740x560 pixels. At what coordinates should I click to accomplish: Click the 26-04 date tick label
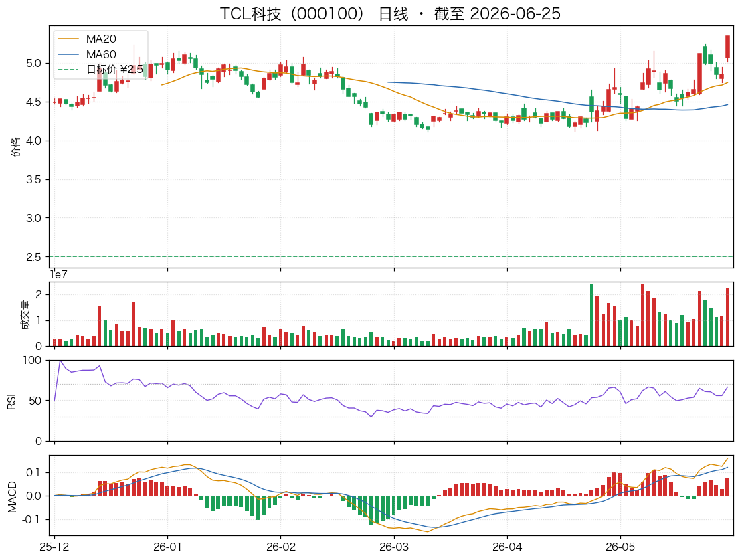pos(507,547)
